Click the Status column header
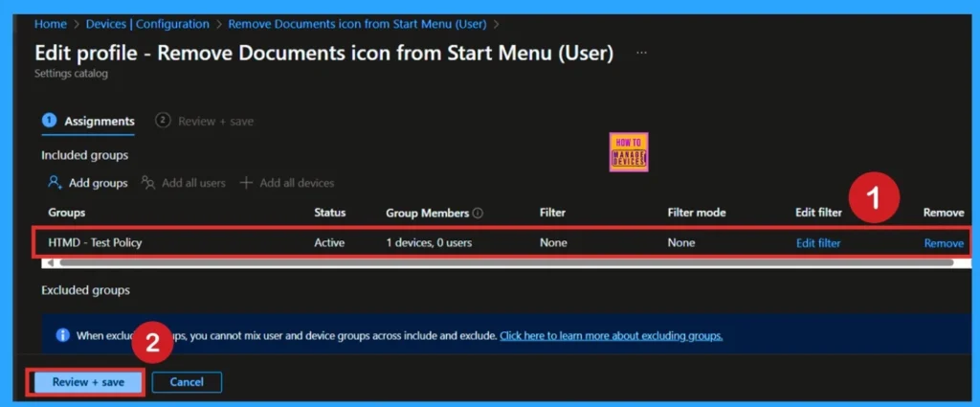Viewport: 980px width, 407px height. point(329,213)
